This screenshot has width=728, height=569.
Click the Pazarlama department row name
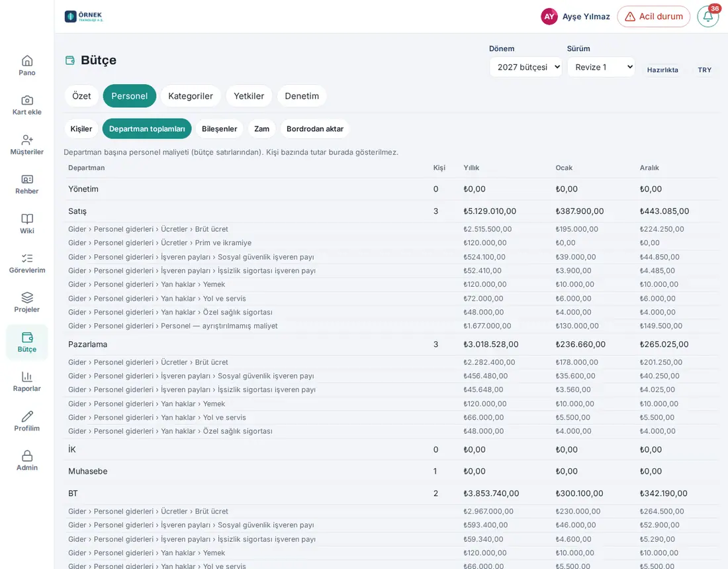88,344
